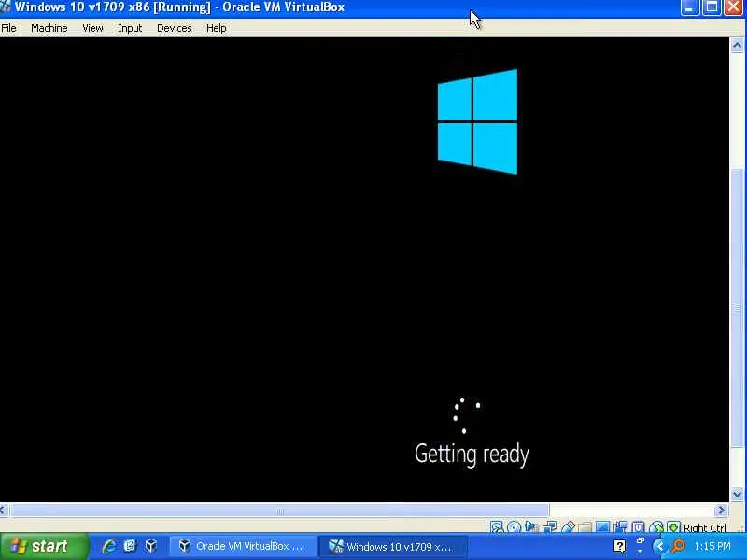
Task: Maximize the VirtualBox VM window
Action: (712, 7)
